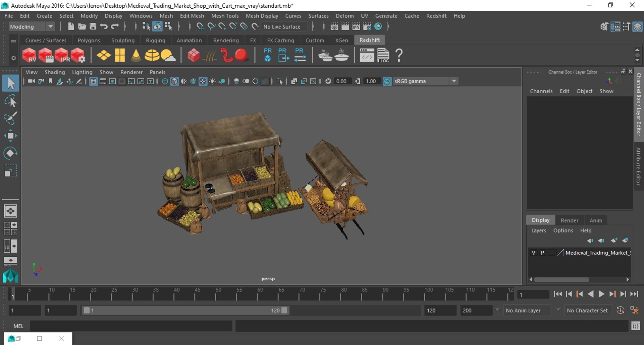Click the New Scene icon

point(71,27)
